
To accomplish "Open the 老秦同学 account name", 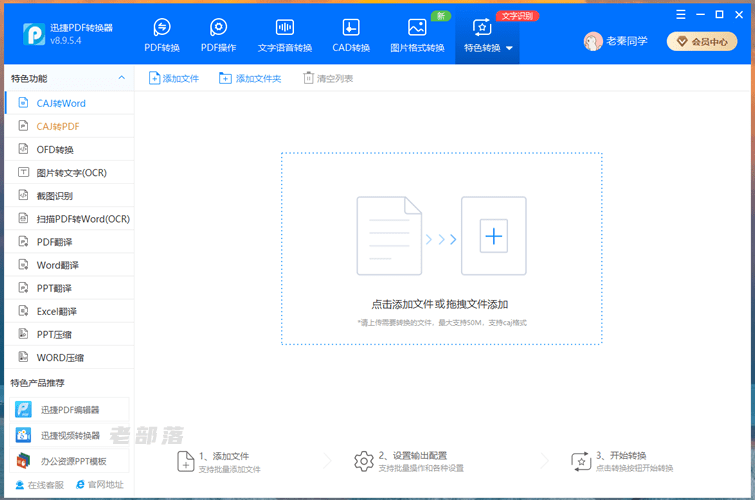I will [x=626, y=41].
